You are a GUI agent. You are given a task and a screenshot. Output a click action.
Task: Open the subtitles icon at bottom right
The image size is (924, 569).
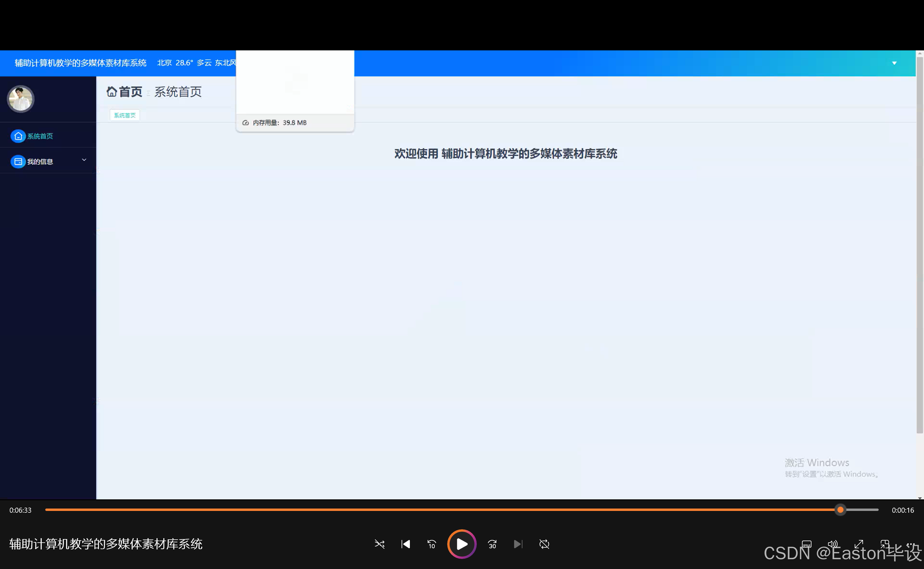tap(807, 544)
